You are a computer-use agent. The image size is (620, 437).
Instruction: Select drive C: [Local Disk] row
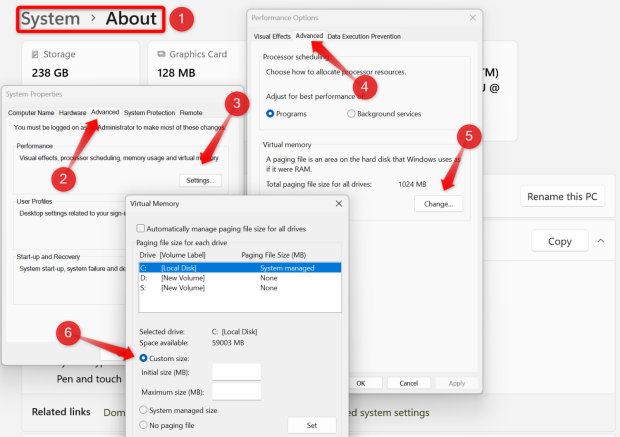(x=240, y=268)
